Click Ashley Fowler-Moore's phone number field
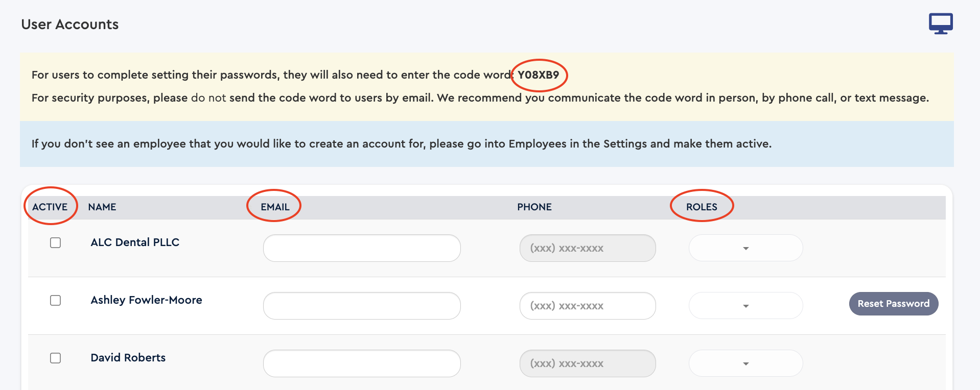 tap(588, 306)
